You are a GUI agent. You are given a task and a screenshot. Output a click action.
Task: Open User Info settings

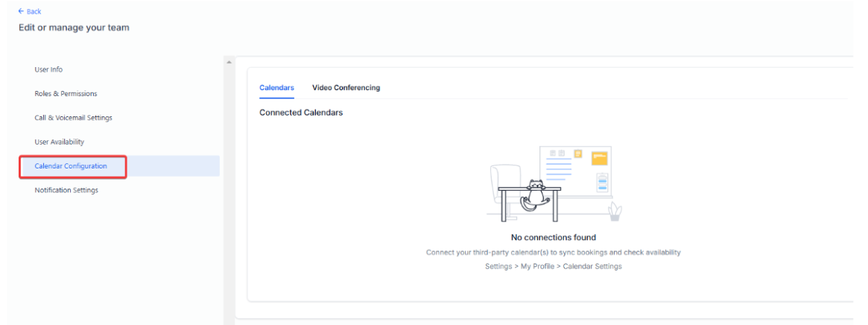(x=48, y=70)
